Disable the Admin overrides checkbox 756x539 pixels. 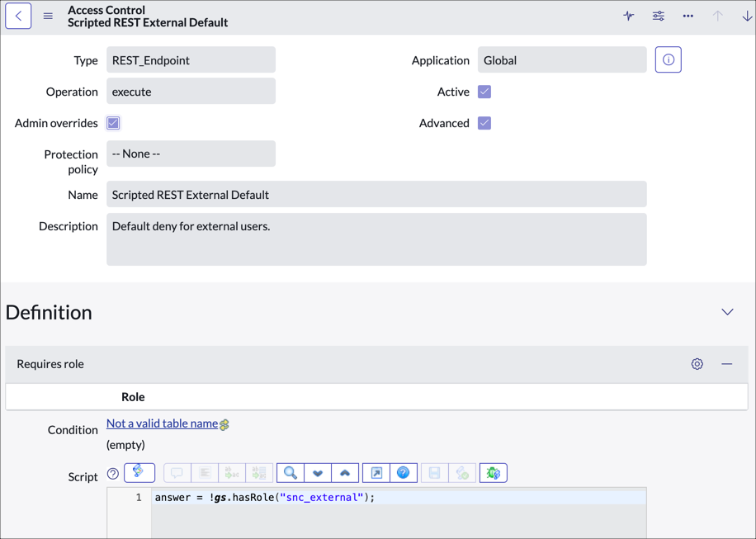coord(112,123)
